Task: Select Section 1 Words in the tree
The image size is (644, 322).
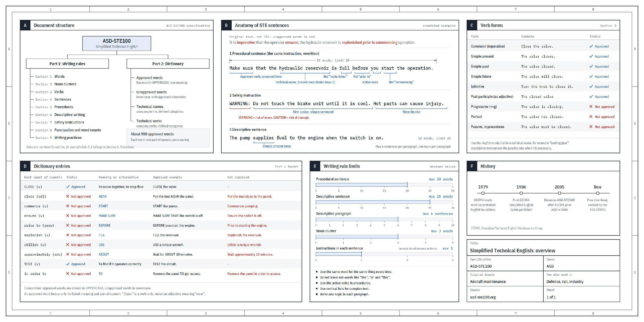Action: pos(50,76)
